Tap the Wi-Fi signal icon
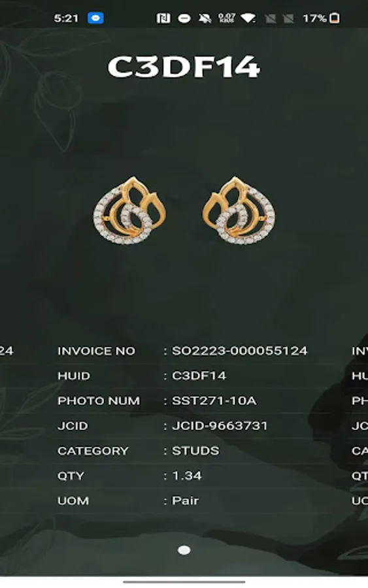The height and width of the screenshot is (588, 368). (248, 18)
